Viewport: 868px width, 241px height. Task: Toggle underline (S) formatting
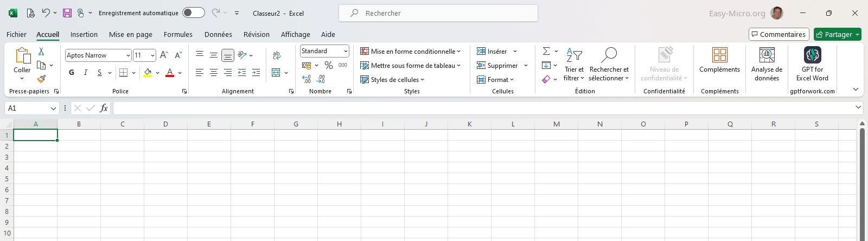click(100, 73)
